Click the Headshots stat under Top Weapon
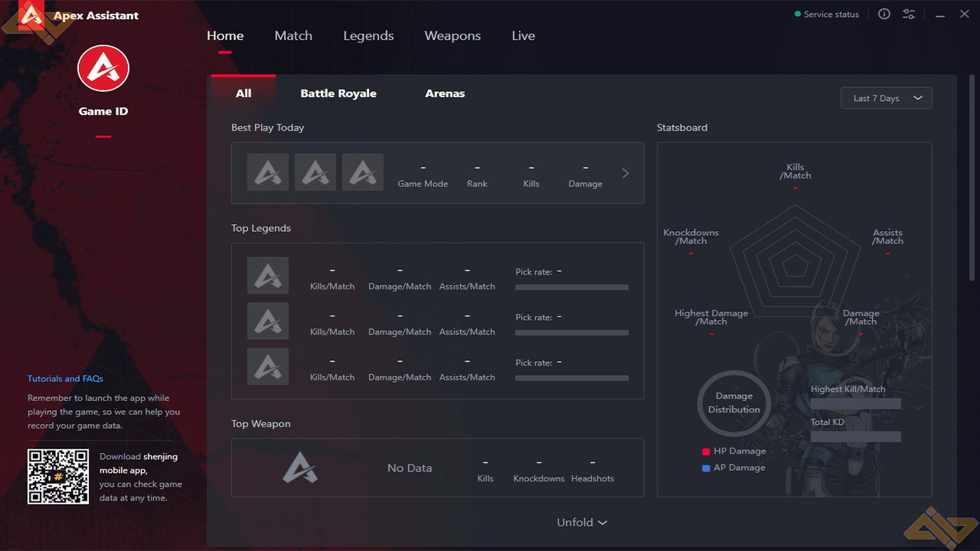 tap(593, 470)
